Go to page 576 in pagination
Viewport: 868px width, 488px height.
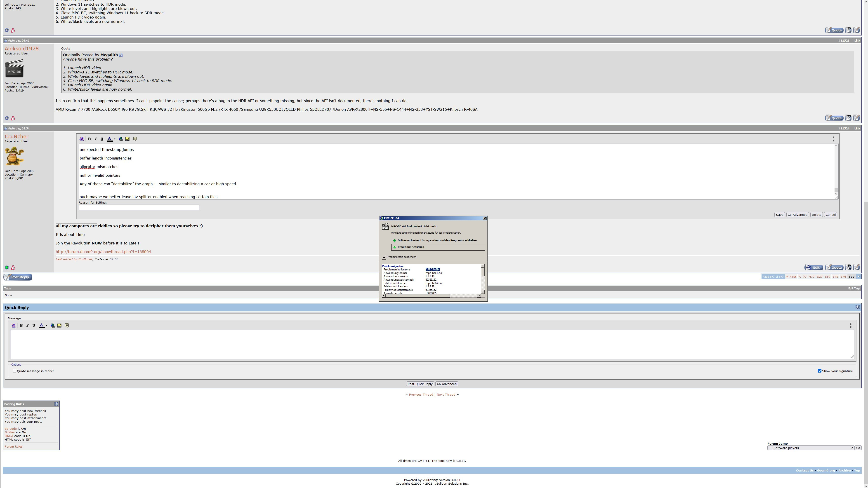[x=843, y=277]
